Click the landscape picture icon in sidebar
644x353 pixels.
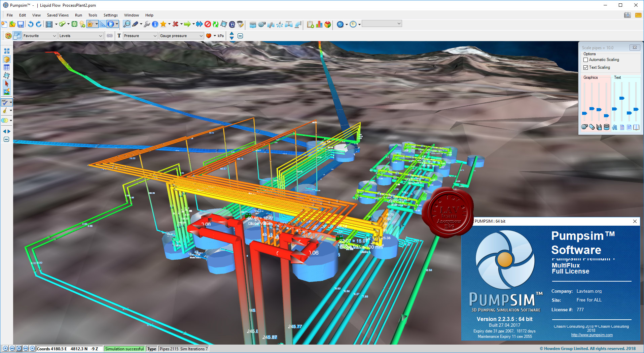[x=6, y=92]
